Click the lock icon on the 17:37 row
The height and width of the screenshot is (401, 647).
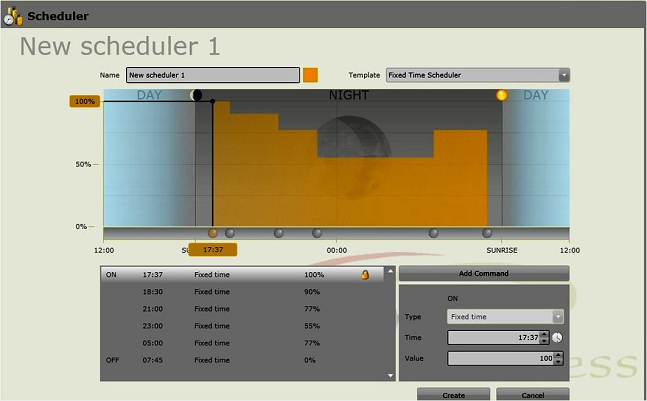coord(365,274)
